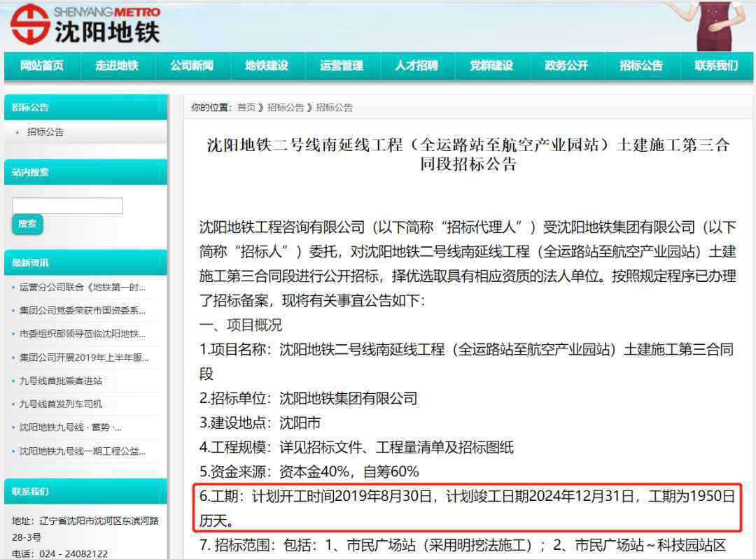Image resolution: width=756 pixels, height=559 pixels.
Task: Click 首页 in the breadcrumb trail
Action: tap(246, 108)
